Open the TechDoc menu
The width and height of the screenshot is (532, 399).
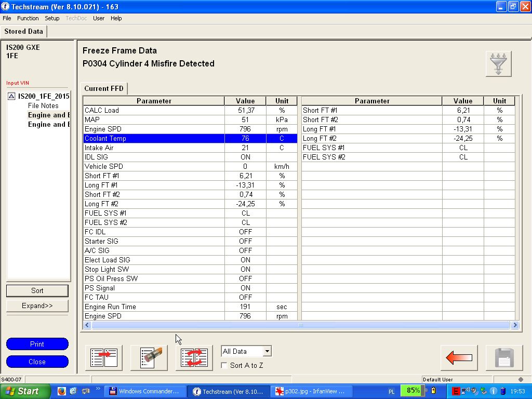tap(76, 18)
